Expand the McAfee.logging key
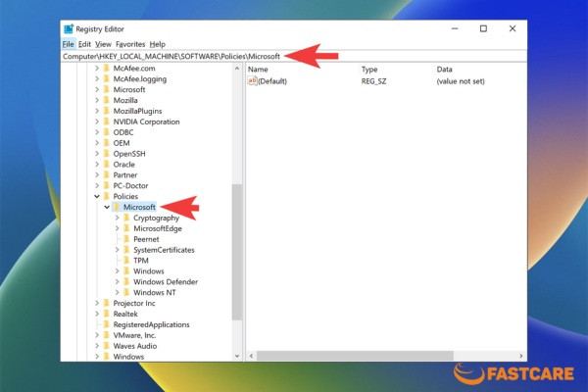 (x=97, y=78)
